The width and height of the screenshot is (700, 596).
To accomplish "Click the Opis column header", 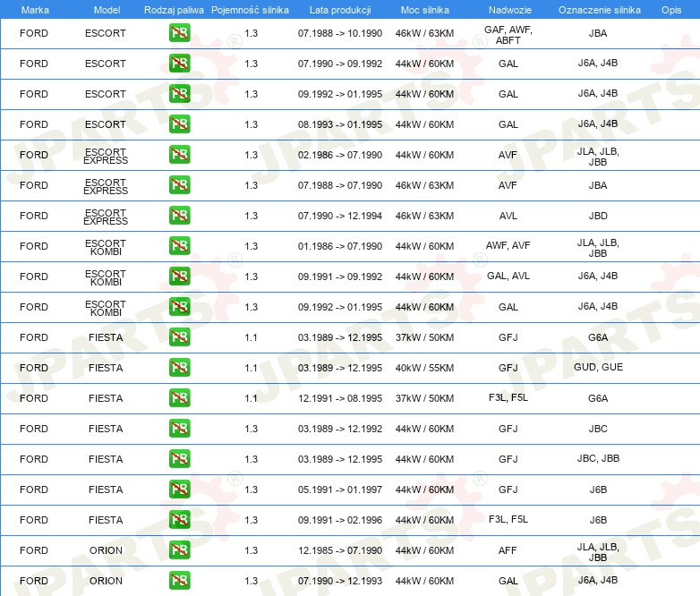I will pos(671,10).
